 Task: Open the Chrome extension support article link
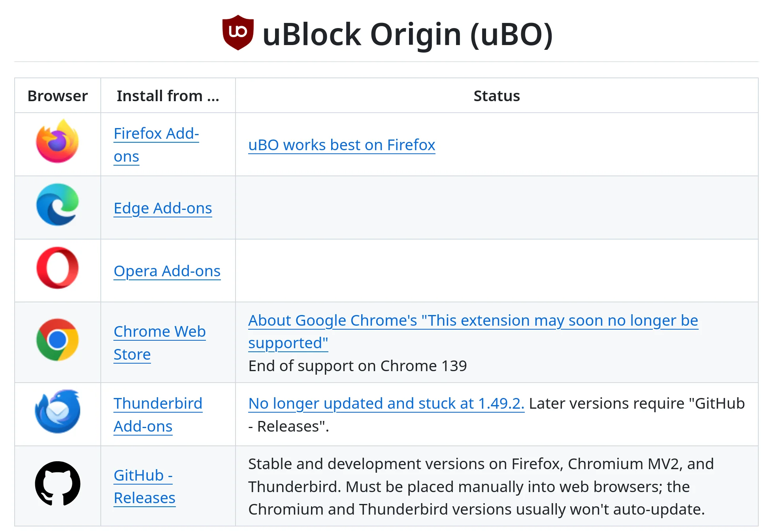click(x=473, y=320)
